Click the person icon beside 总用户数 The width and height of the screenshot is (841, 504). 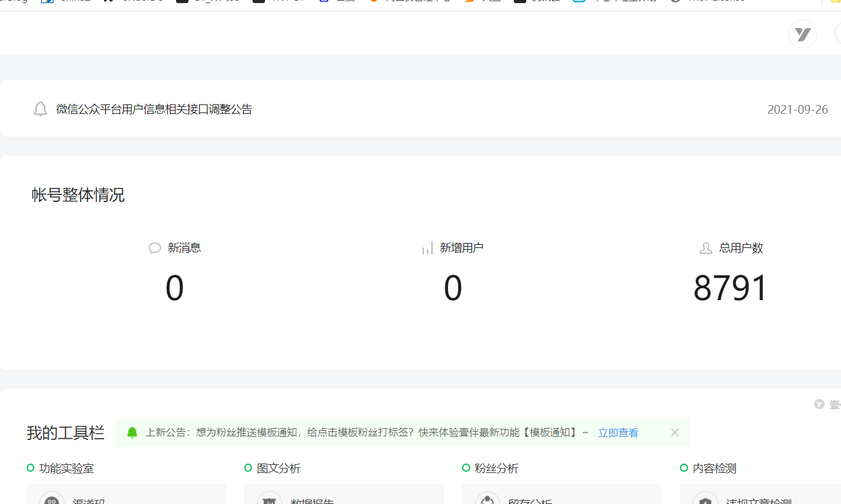[x=705, y=248]
